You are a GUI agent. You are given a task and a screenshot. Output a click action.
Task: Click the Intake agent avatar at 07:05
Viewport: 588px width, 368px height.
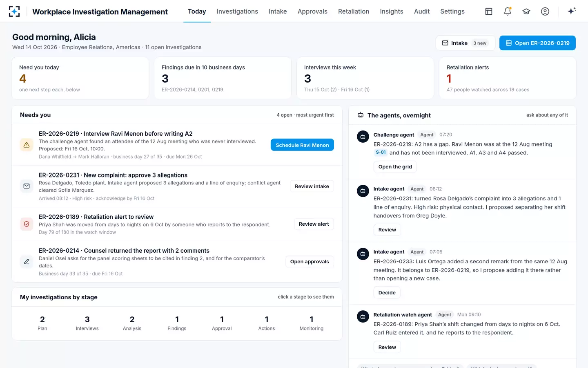(363, 254)
